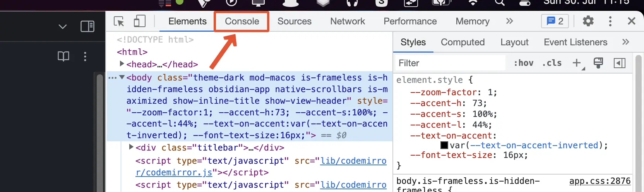Add a new style rule with plus icon
Image resolution: width=644 pixels, height=192 pixels.
coord(577,63)
